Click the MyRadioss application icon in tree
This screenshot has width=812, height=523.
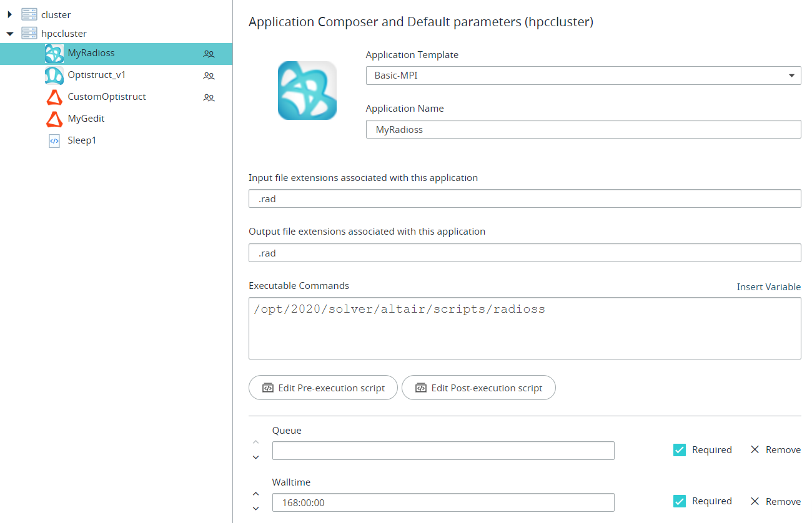[54, 54]
